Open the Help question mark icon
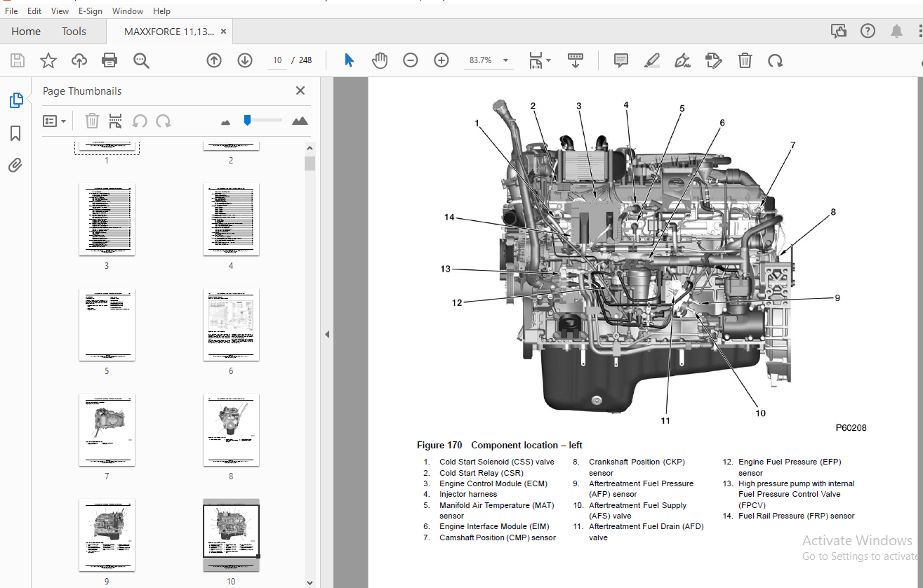The image size is (923, 588). point(868,31)
